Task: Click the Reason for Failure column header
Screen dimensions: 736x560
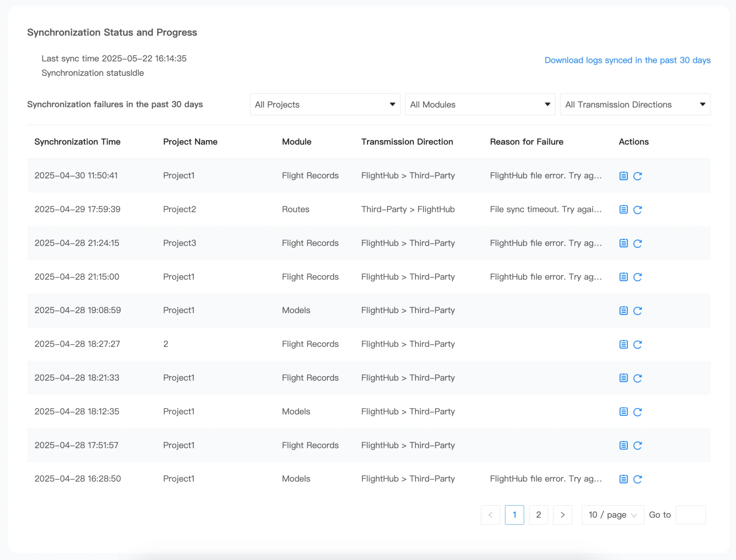Action: [x=526, y=142]
